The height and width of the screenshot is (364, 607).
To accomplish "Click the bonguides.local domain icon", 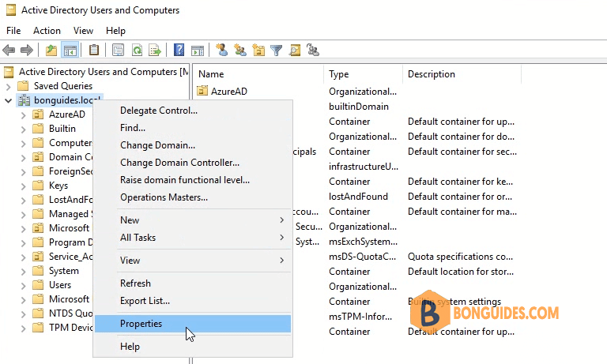I will click(x=24, y=100).
